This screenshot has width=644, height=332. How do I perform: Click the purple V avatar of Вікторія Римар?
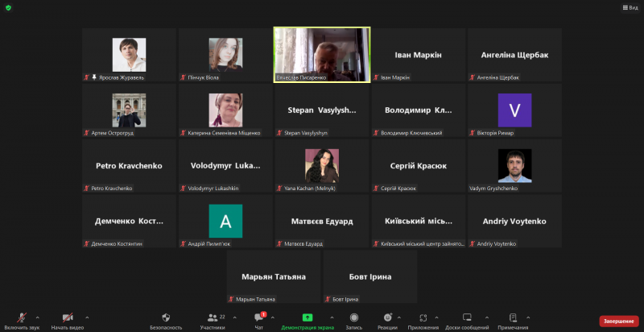[x=514, y=110]
